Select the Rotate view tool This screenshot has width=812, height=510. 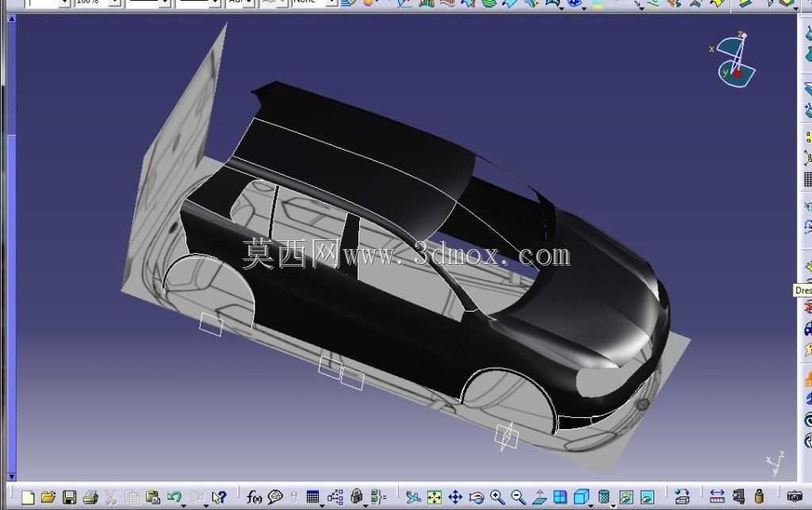(476, 497)
